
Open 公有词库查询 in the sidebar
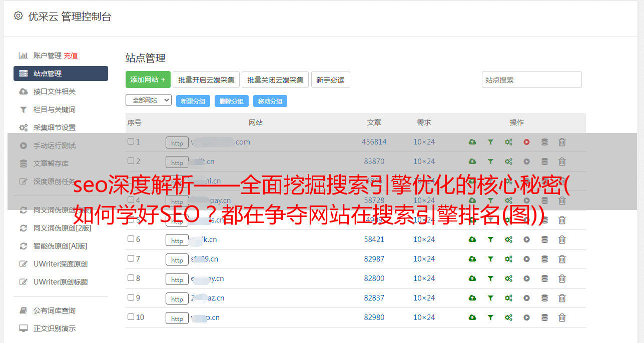(x=55, y=310)
